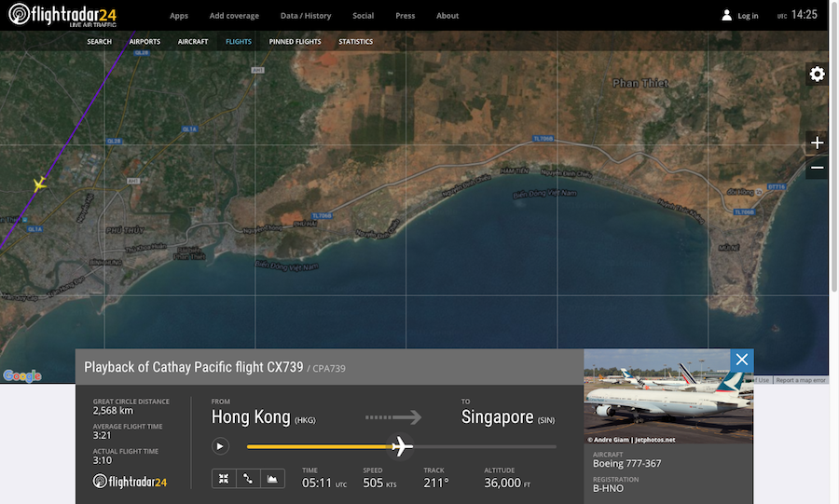Click the 211° track value
The height and width of the screenshot is (504, 839).
[436, 483]
